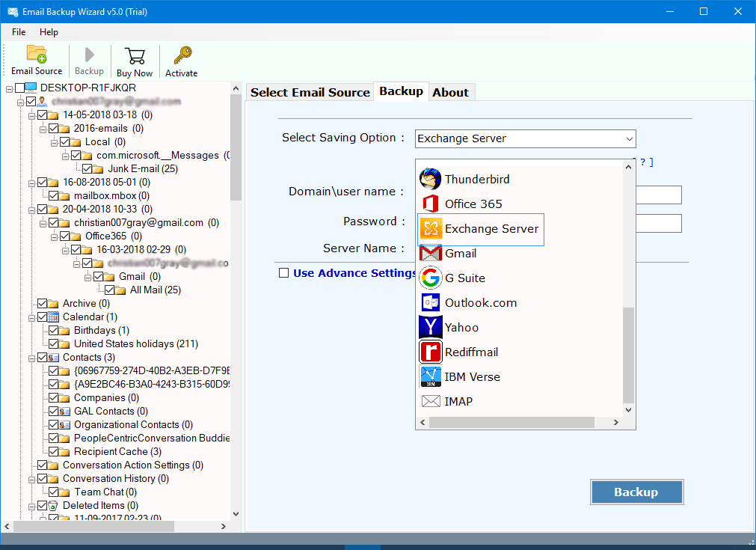Open the Email Source toolbar icon
The width and height of the screenshot is (756, 550).
tap(37, 55)
